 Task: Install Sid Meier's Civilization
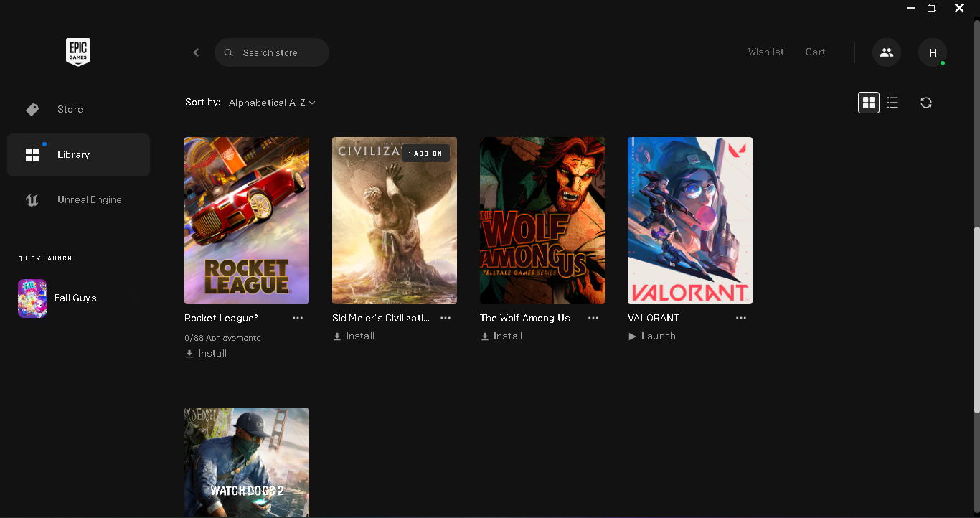pos(354,336)
